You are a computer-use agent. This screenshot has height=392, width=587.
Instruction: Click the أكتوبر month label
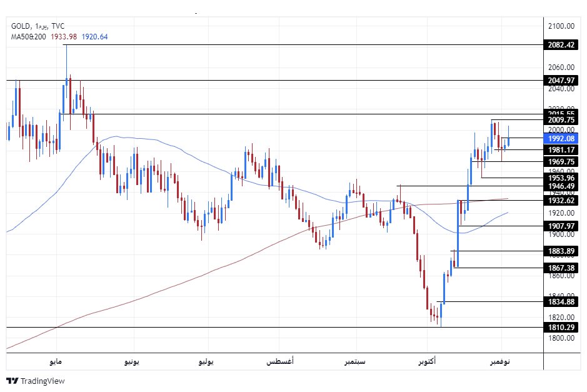coord(427,361)
